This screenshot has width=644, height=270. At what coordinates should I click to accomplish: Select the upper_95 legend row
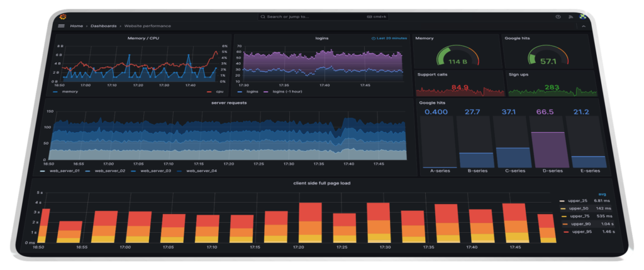click(x=589, y=232)
